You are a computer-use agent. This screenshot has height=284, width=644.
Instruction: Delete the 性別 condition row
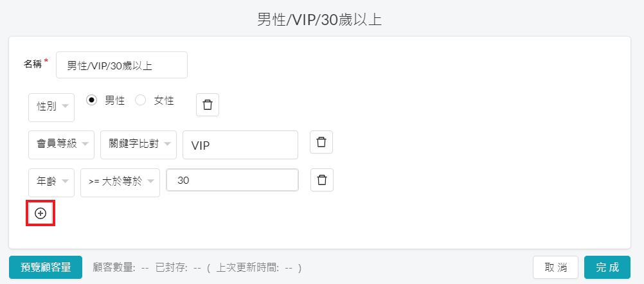coord(208,105)
